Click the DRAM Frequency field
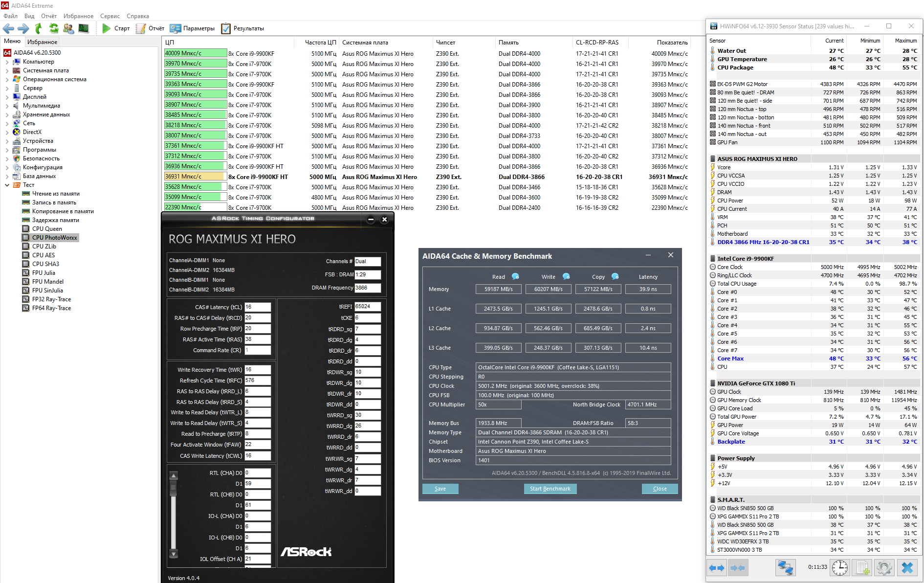Viewport: 924px width, 583px height. 368,288
